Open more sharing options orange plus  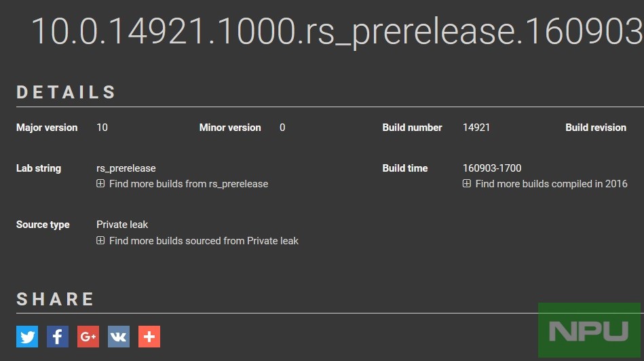(x=149, y=337)
